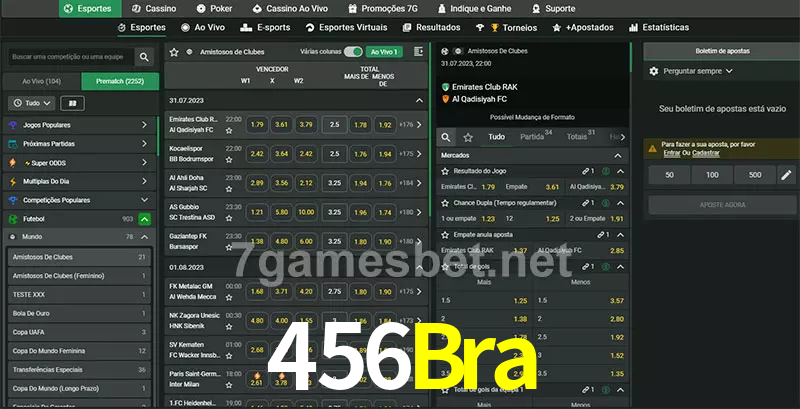
Task: Favorite the Chance Dupla market
Action: click(445, 203)
